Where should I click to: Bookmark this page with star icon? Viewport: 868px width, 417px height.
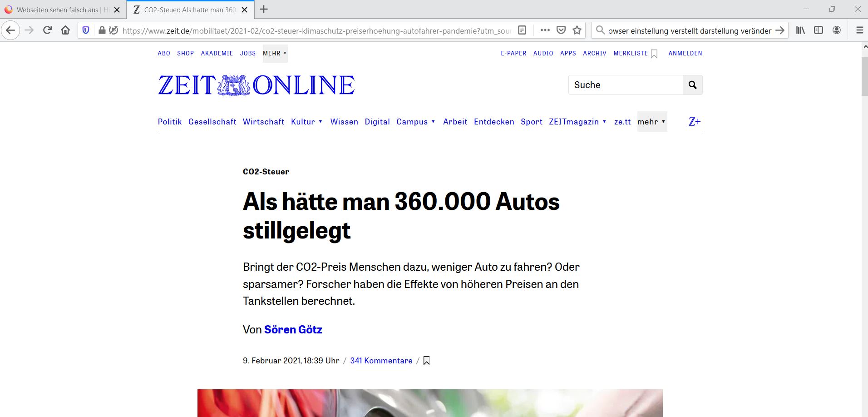click(x=577, y=30)
